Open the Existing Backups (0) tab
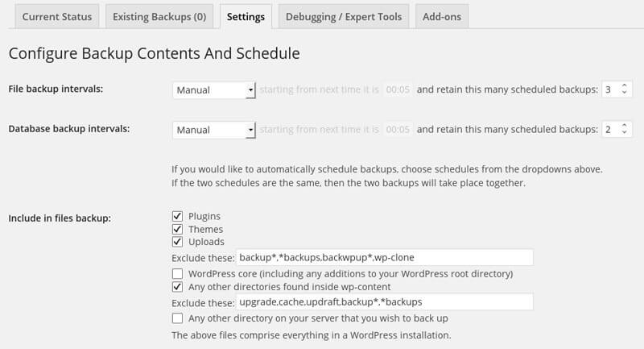The image size is (644, 349). 159,16
